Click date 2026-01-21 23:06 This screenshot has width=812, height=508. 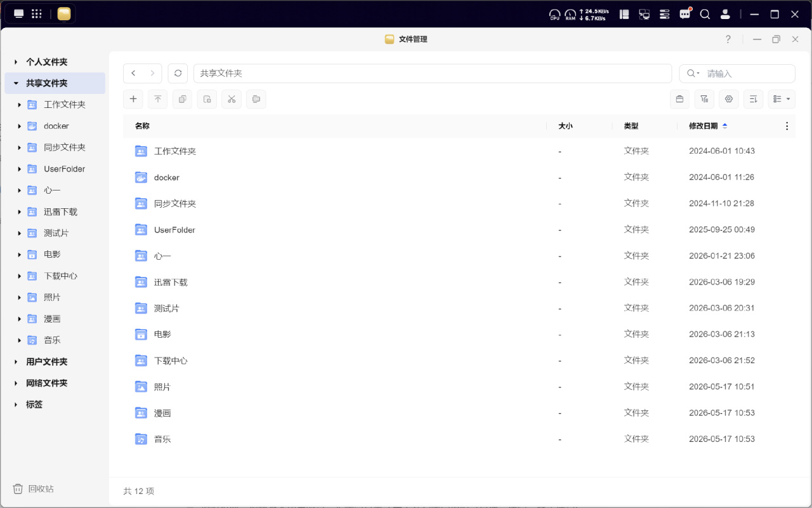722,256
